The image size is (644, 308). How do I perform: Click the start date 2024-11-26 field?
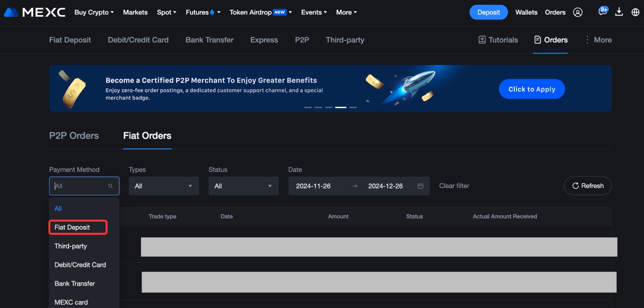313,186
